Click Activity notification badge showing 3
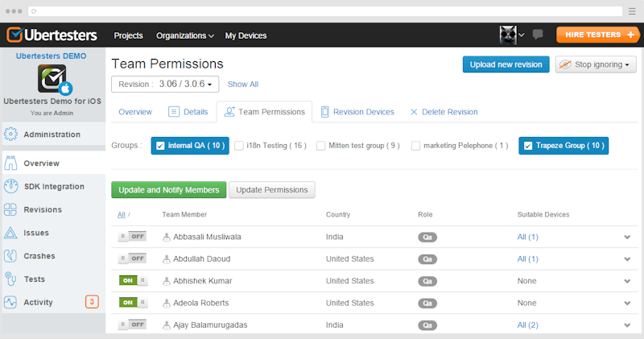Screen dimensions: 644x339 [x=92, y=302]
